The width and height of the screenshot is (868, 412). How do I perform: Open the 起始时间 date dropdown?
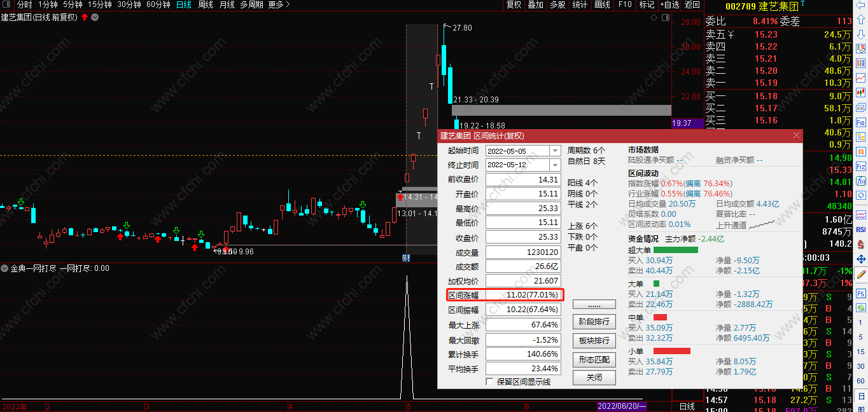click(x=556, y=151)
